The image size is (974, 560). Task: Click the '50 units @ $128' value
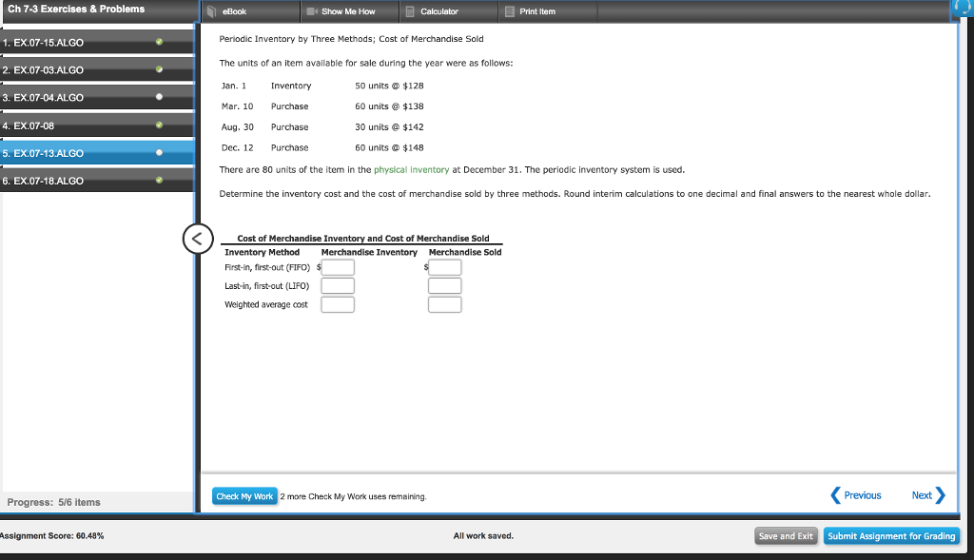coord(389,86)
